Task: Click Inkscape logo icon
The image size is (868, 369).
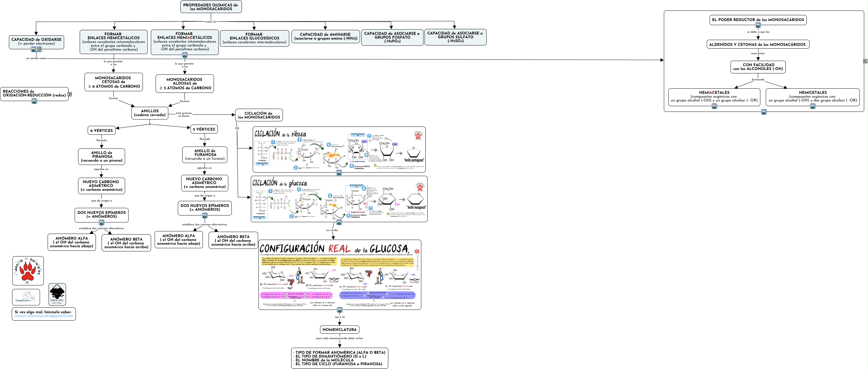Action: click(57, 294)
